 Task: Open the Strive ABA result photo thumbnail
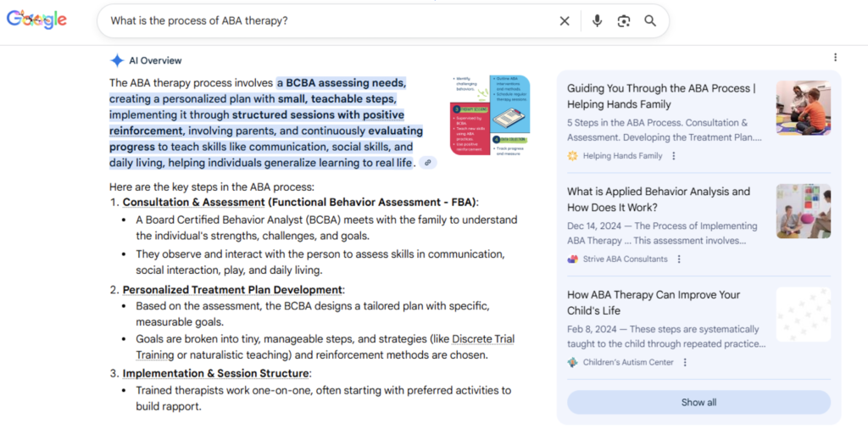(804, 211)
